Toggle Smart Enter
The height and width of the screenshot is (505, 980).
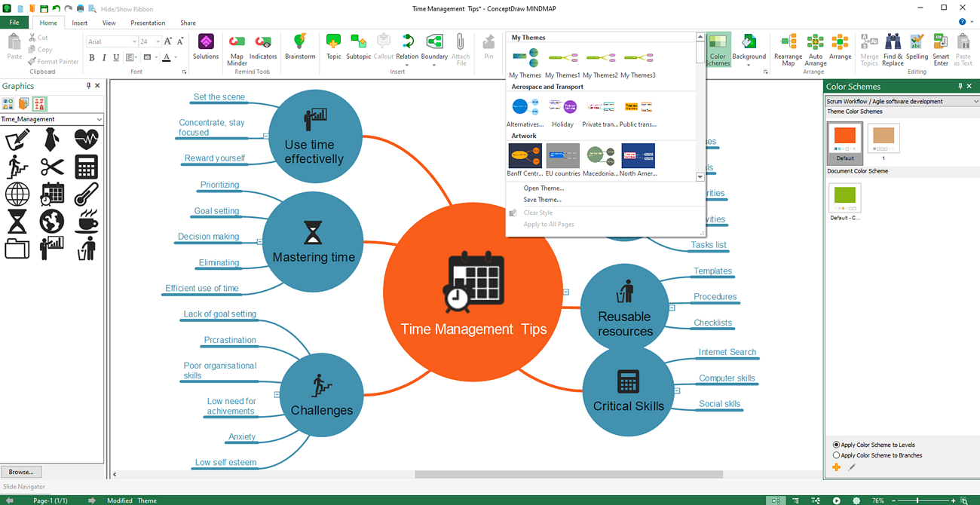[x=941, y=50]
